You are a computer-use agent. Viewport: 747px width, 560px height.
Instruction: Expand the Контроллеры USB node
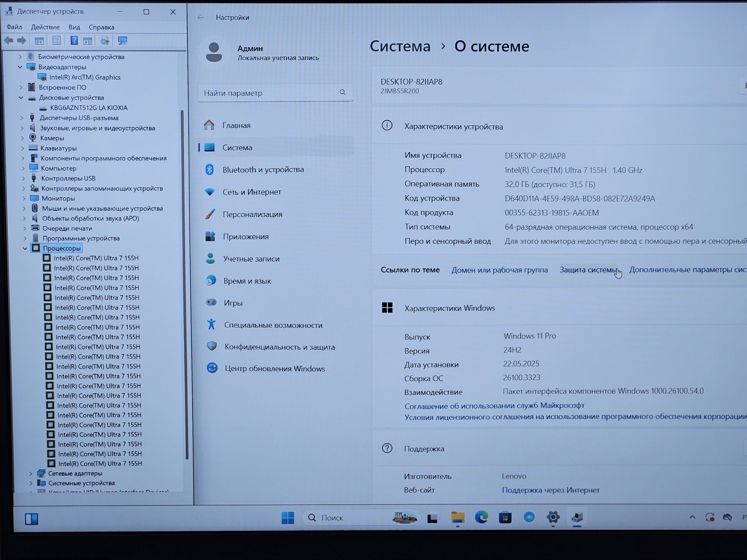(24, 178)
